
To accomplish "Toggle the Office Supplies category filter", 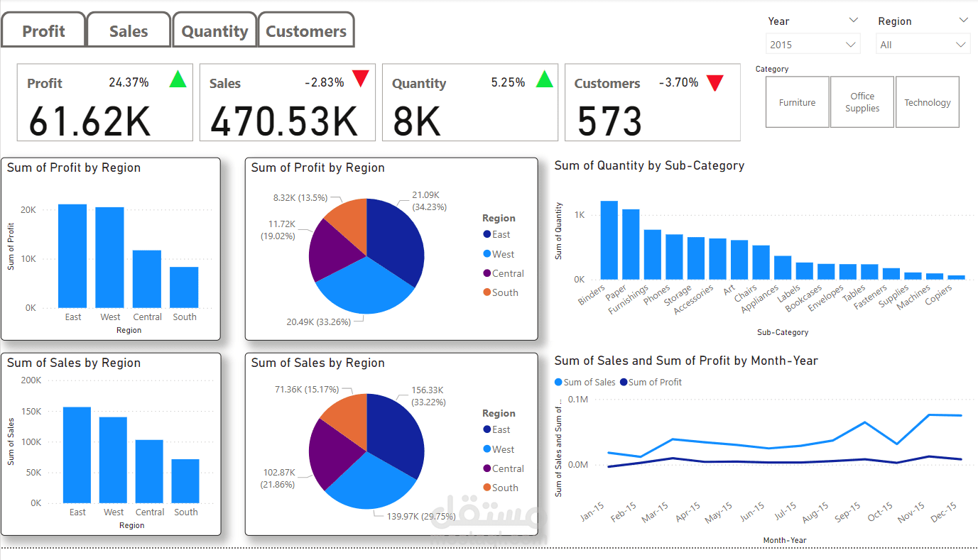I will (x=862, y=101).
